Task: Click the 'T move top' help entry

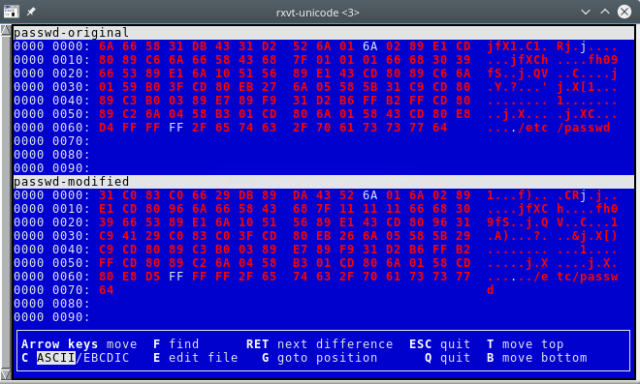Action: (525, 344)
